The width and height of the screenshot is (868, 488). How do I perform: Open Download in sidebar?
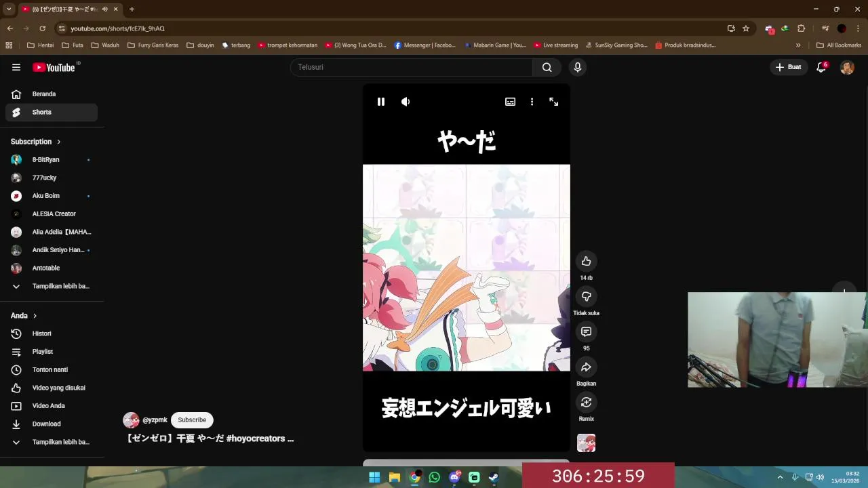pos(52,424)
